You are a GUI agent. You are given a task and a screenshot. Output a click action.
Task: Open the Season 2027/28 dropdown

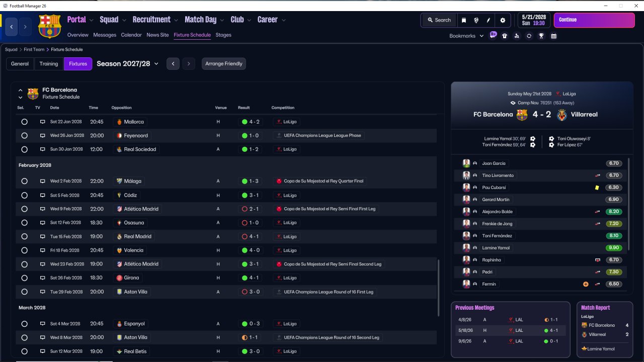click(x=128, y=64)
